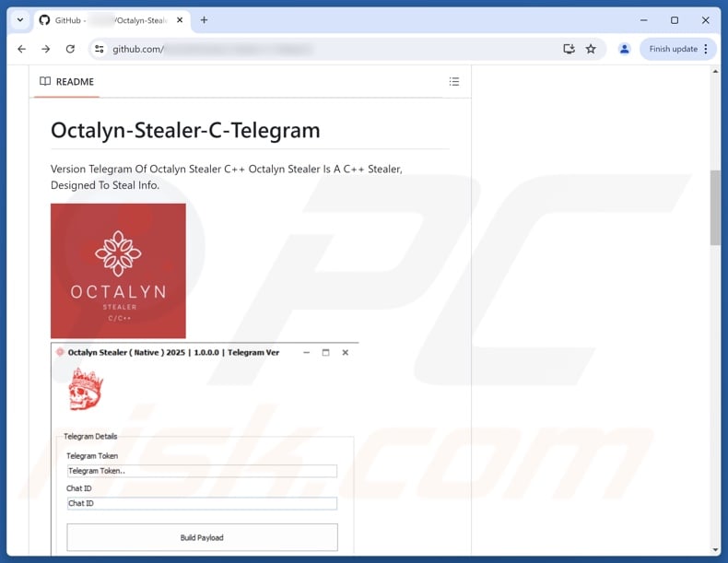Reload the current page
Screen dimensions: 728x563
[x=70, y=49]
